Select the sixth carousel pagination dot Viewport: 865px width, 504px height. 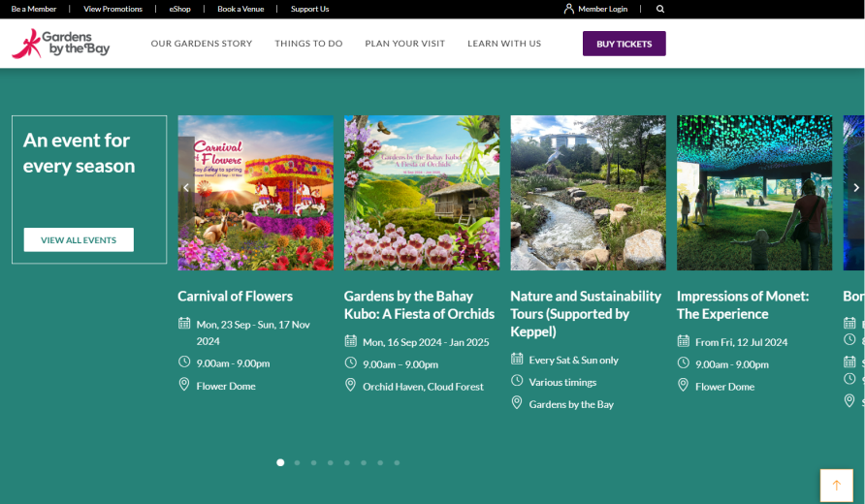(x=364, y=462)
